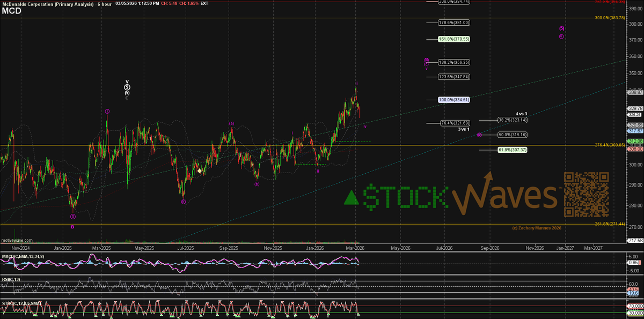This screenshot has width=644, height=319.
Task: Select the 50.0%(315.16) retracement label
Action: [513, 135]
